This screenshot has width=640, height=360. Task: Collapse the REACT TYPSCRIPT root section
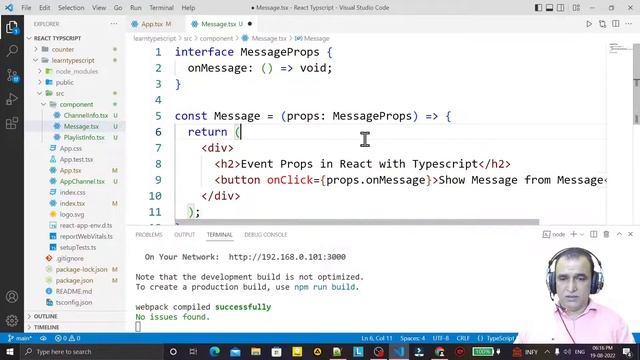[x=57, y=38]
